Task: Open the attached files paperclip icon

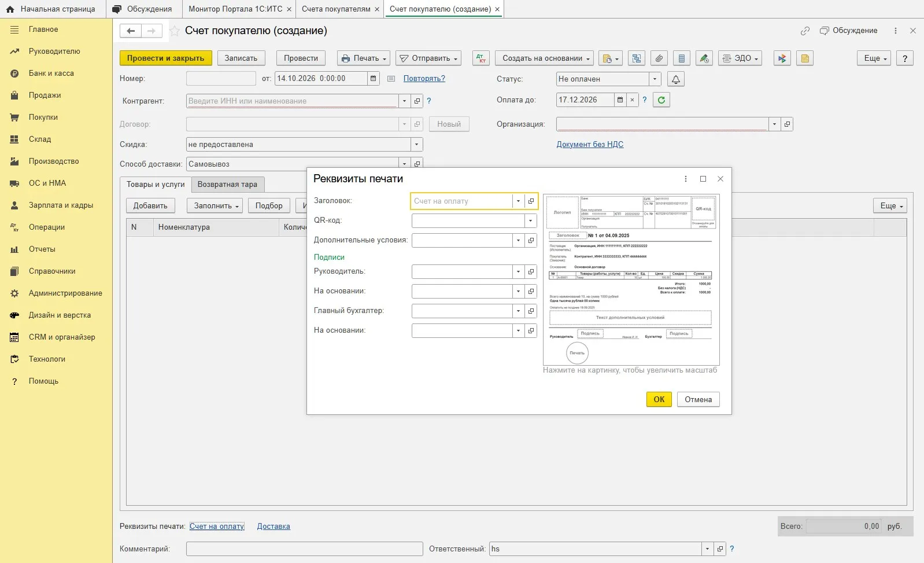Action: 659,58
